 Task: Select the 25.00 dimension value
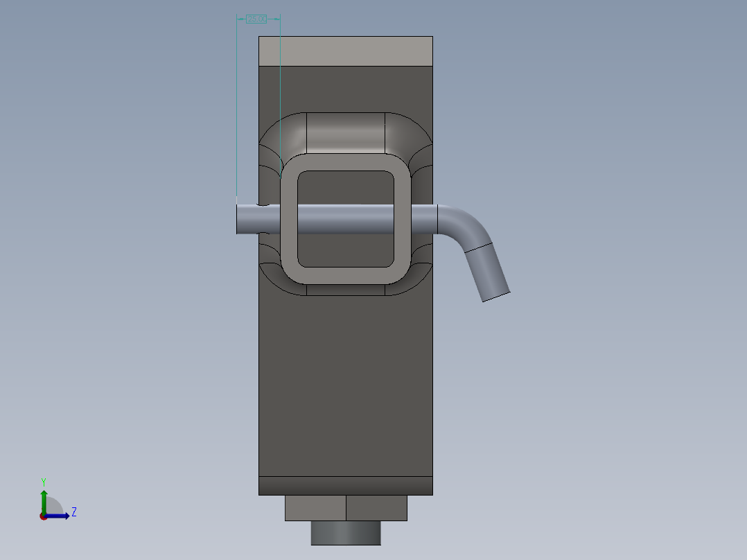256,19
